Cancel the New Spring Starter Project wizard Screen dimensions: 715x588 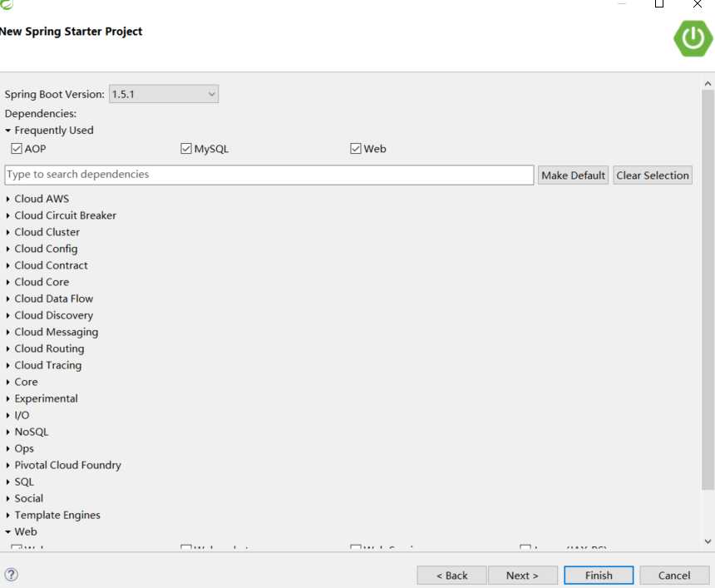point(674,576)
